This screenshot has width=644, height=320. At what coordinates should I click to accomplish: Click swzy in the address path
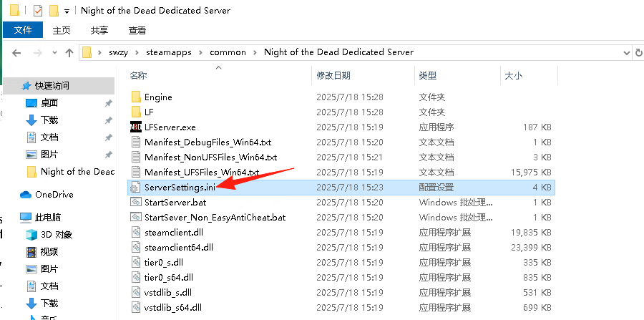click(119, 52)
